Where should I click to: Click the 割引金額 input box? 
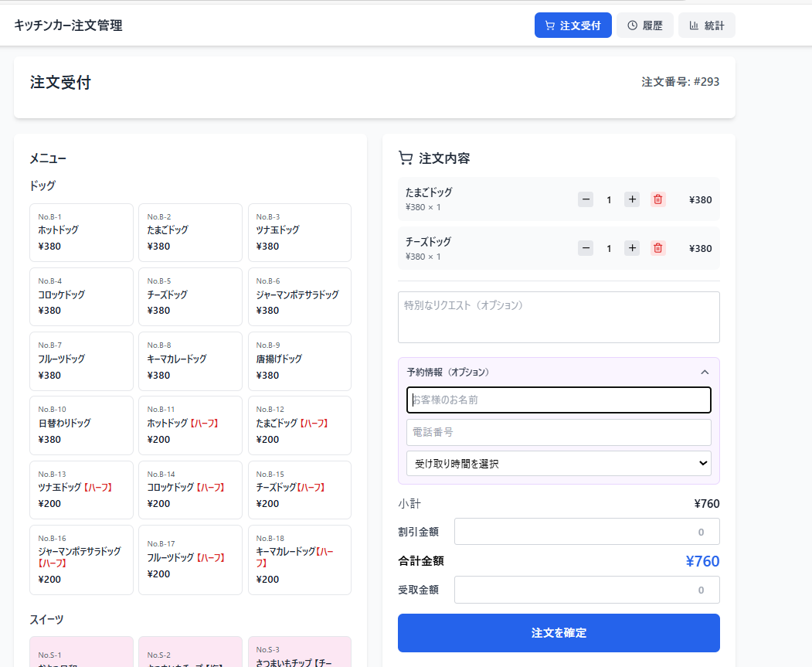tap(586, 532)
